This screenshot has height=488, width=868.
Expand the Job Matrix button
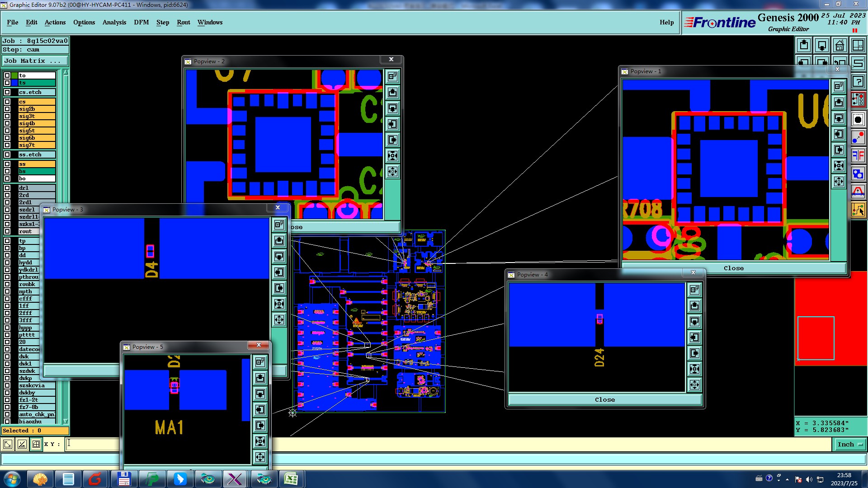35,61
